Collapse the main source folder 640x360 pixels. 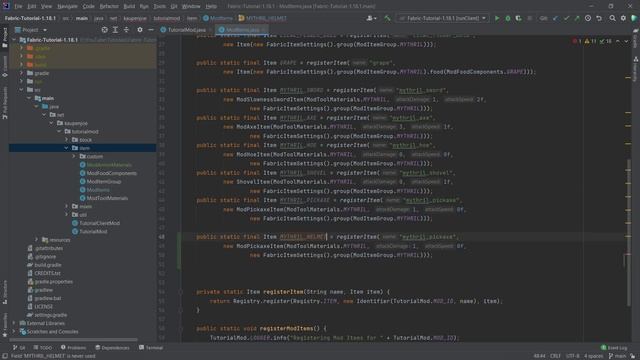[29, 98]
